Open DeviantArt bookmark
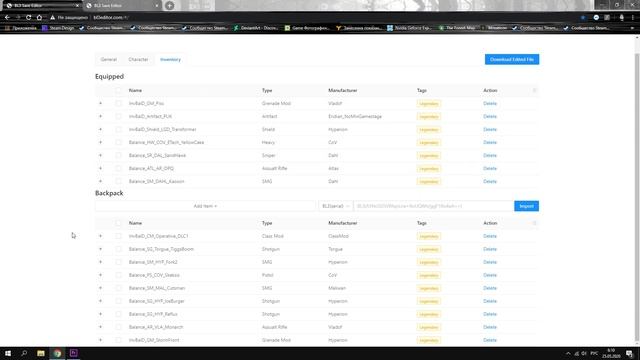This screenshot has height=360, width=640. click(x=256, y=28)
